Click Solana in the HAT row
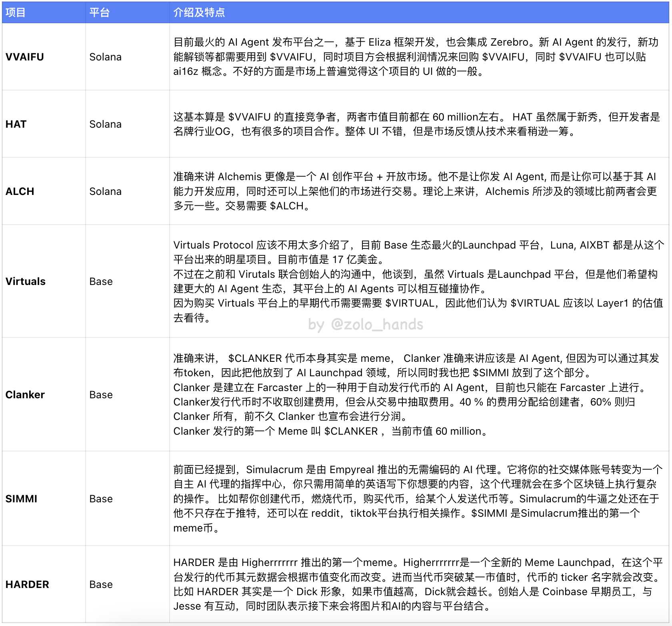 (105, 124)
